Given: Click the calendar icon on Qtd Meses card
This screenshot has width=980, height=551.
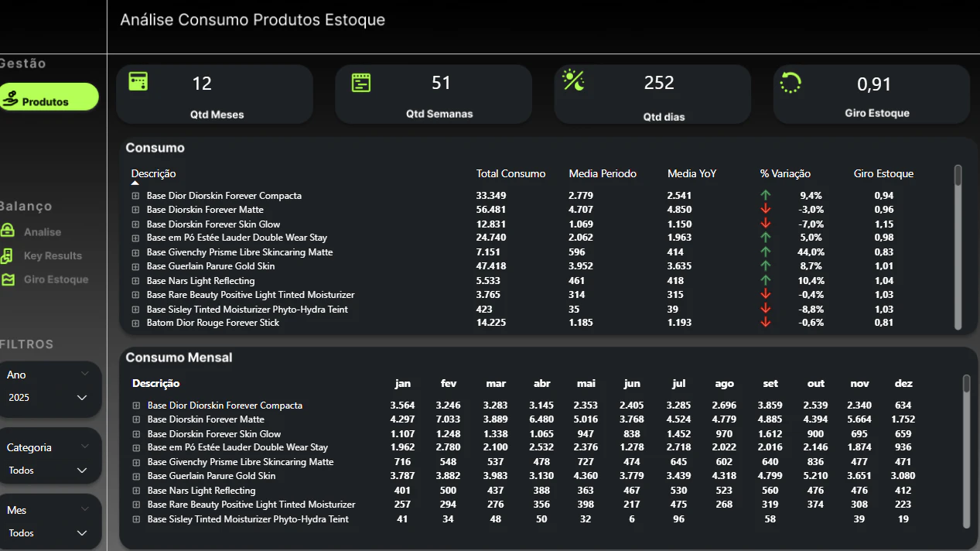Looking at the screenshot, I should 138,82.
